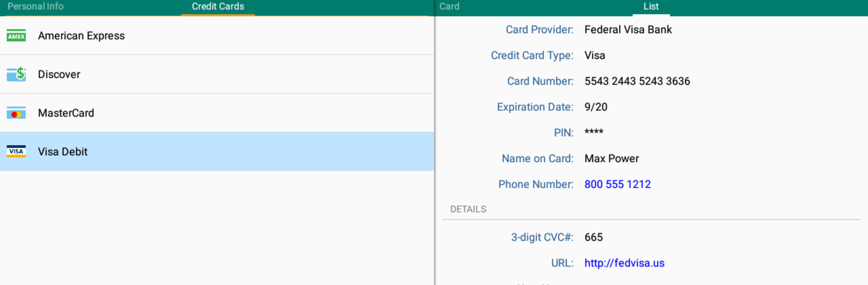Click the URL label
Image resolution: width=868 pixels, height=285 pixels.
(562, 263)
